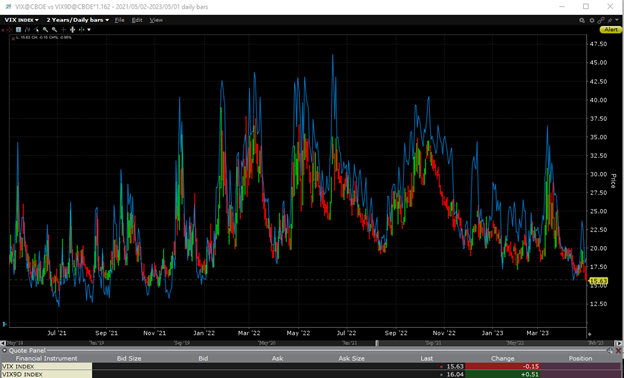Click the title bar application icon
624x378 pixels.
[x=8, y=6]
